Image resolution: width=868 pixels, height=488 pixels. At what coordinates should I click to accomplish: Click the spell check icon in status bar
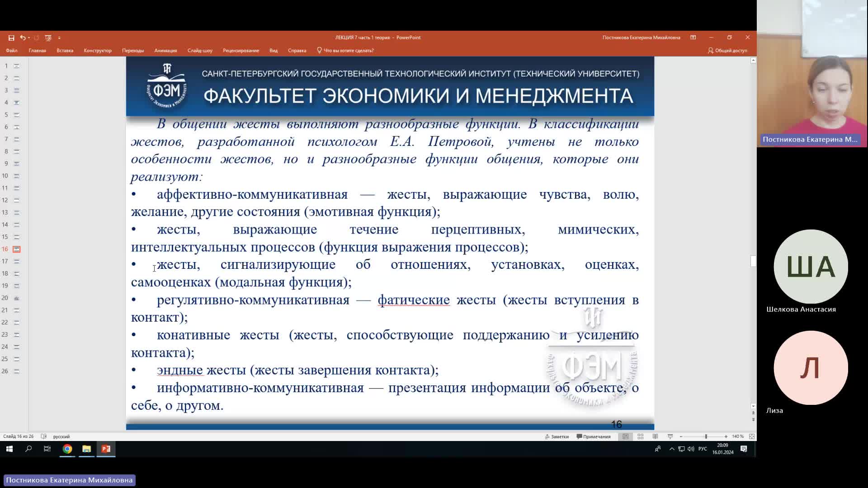(x=44, y=436)
